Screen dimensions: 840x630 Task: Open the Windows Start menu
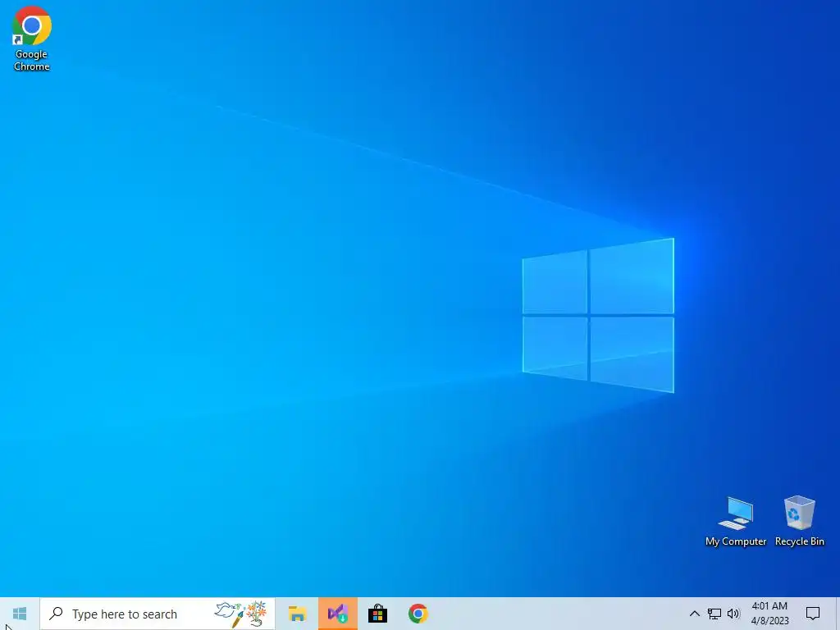click(20, 614)
